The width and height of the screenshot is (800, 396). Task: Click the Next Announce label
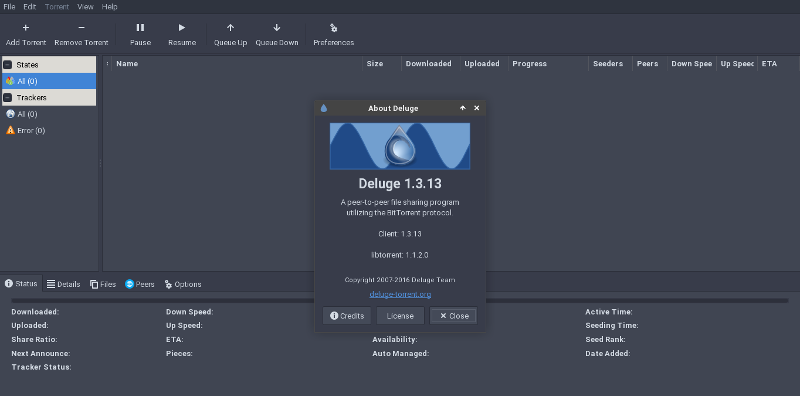click(41, 353)
